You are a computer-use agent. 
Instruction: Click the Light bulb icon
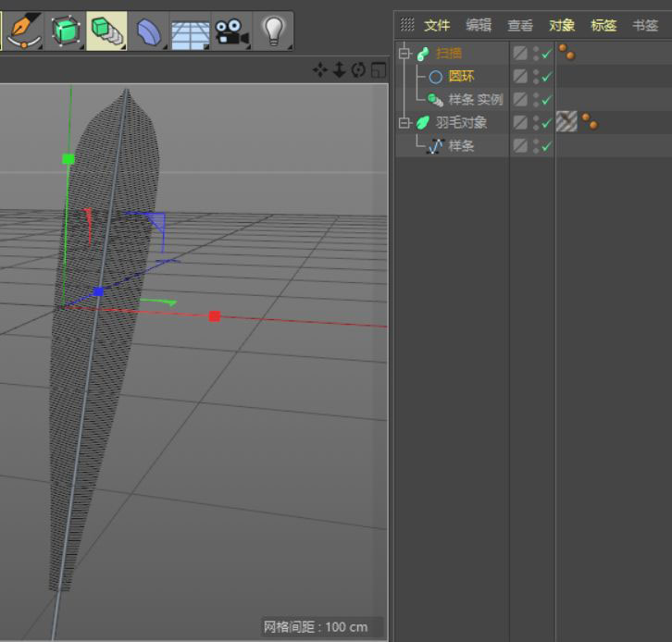(x=273, y=31)
